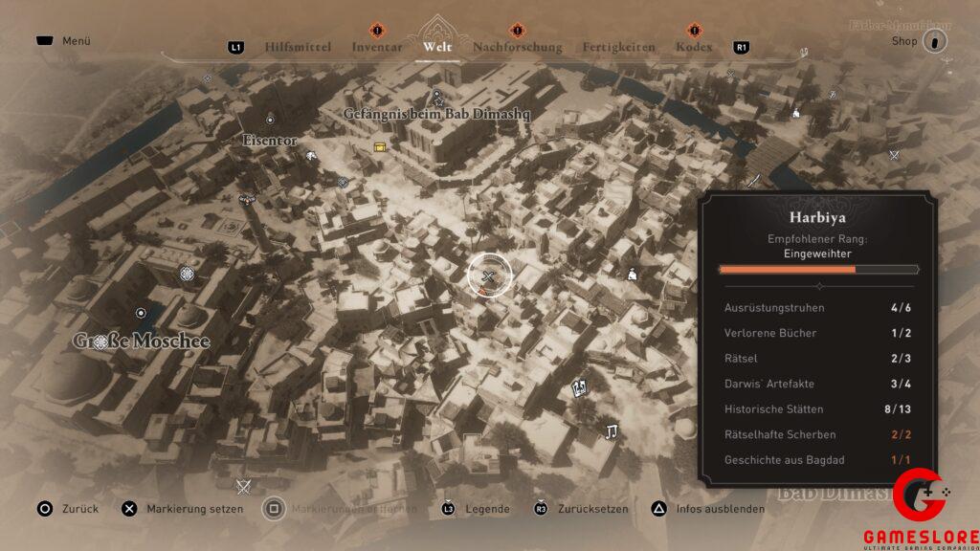
Task: Open the Nachforschung tab
Action: coord(518,47)
